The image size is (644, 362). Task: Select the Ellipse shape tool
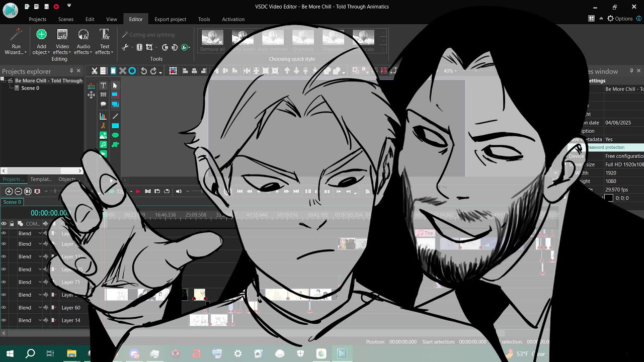coord(115,135)
